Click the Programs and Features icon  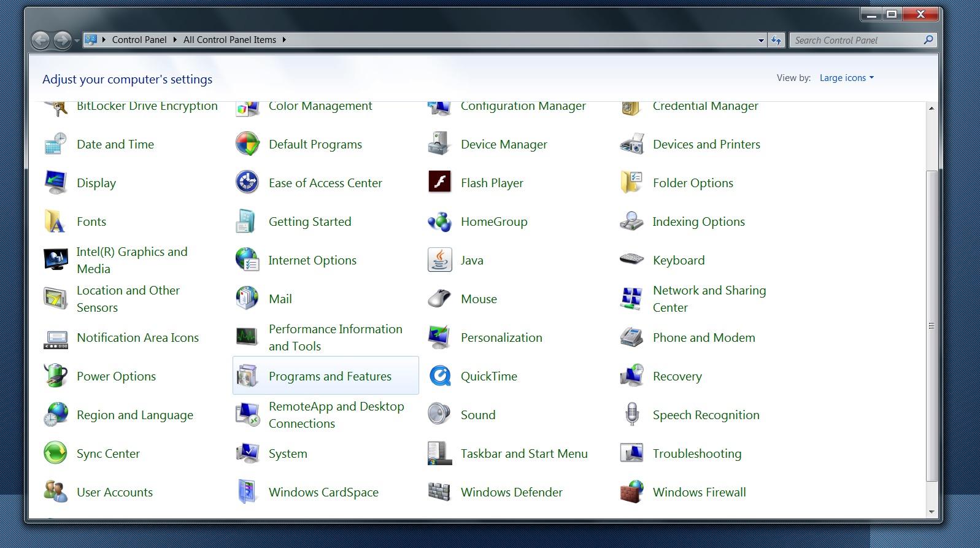[x=248, y=376]
